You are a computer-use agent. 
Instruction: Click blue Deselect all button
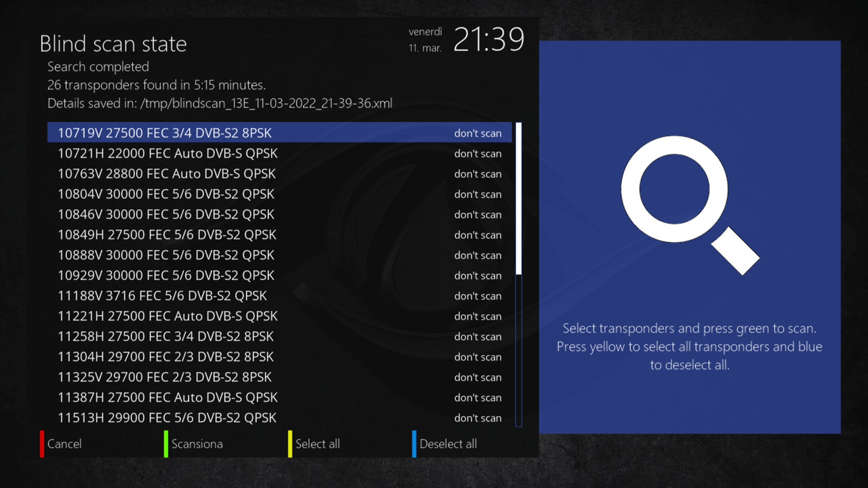[444, 444]
